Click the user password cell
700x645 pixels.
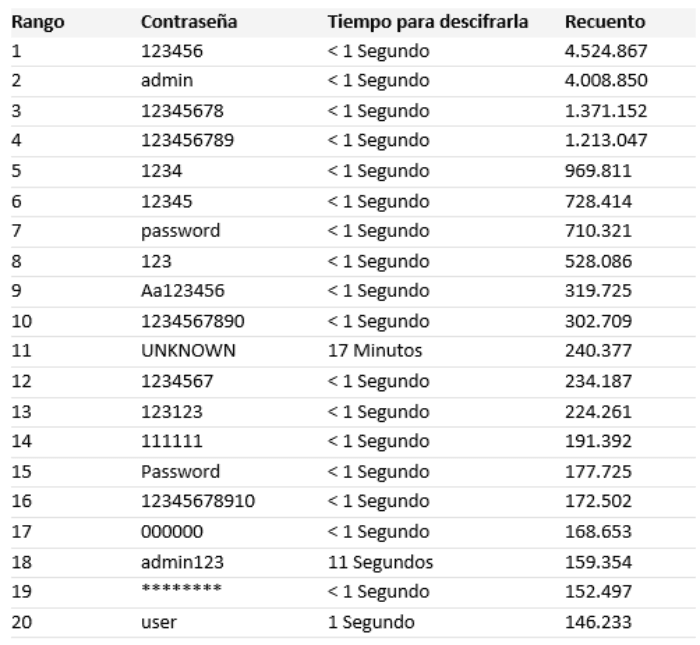tap(158, 622)
